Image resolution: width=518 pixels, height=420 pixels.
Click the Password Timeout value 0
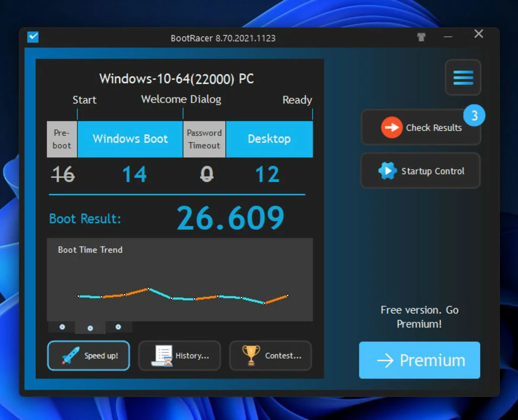click(207, 174)
